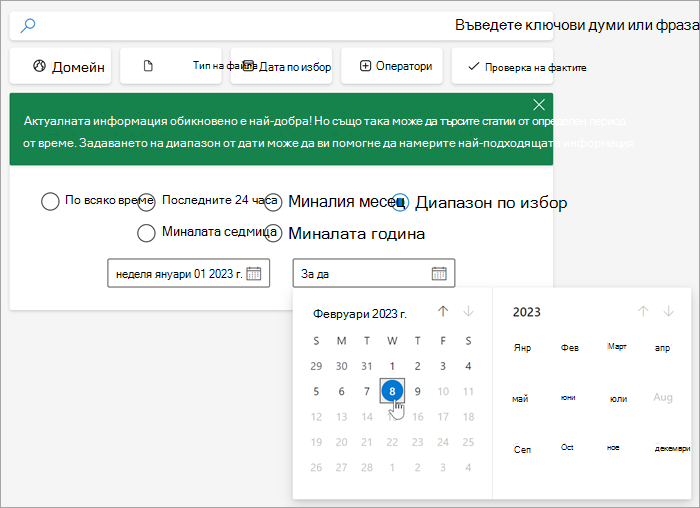
Task: Pick February 9 in the calendar
Action: point(417,391)
